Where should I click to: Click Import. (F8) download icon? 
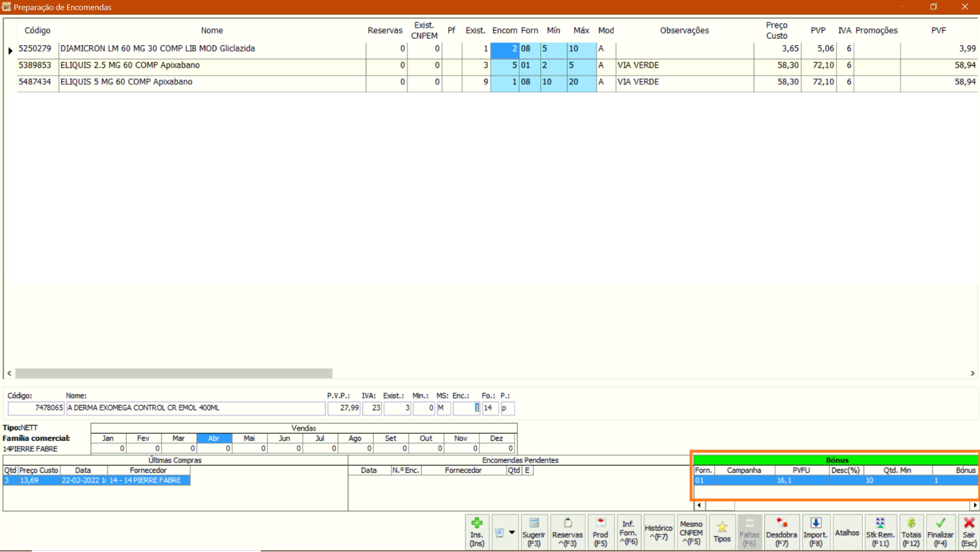pos(815,532)
